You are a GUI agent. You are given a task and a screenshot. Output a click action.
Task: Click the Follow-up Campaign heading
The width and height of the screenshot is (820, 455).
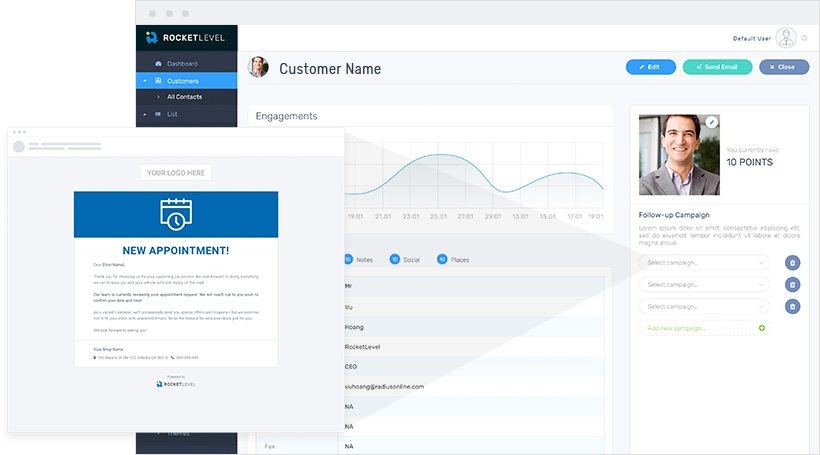pyautogui.click(x=674, y=215)
